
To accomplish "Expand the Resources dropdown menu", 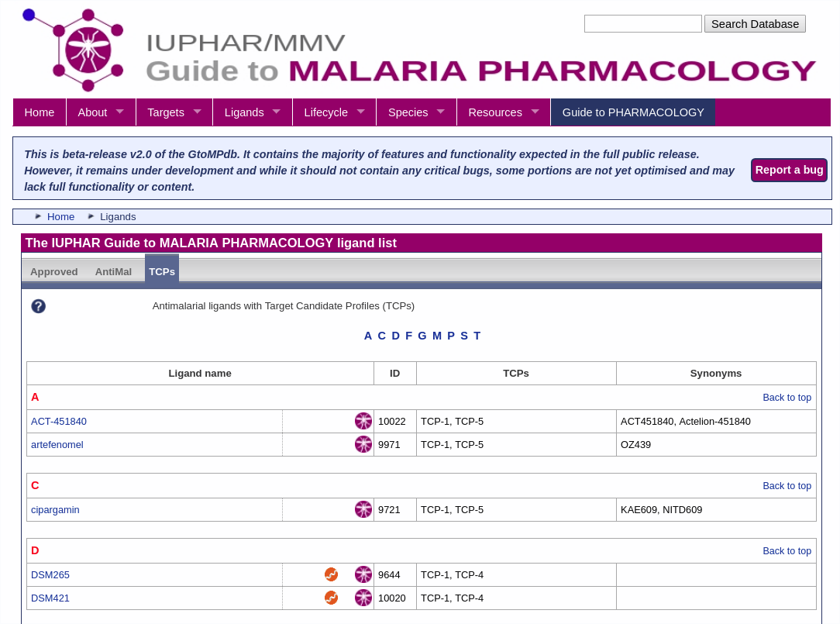I will click(504, 112).
